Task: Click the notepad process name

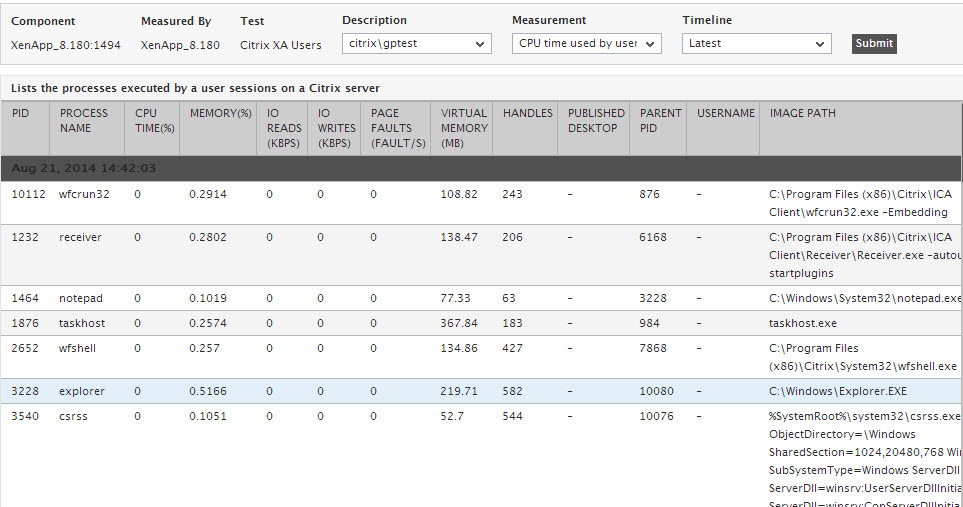Action: tap(80, 298)
